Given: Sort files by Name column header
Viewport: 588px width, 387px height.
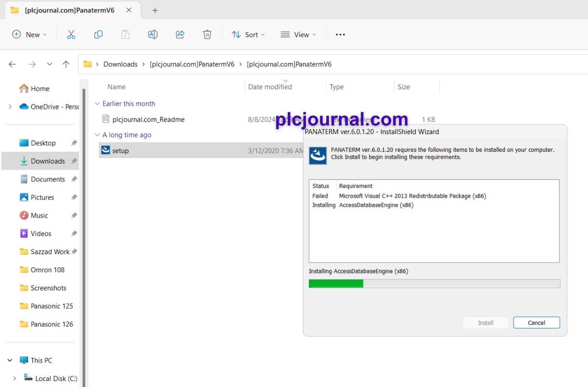Looking at the screenshot, I should click(117, 87).
